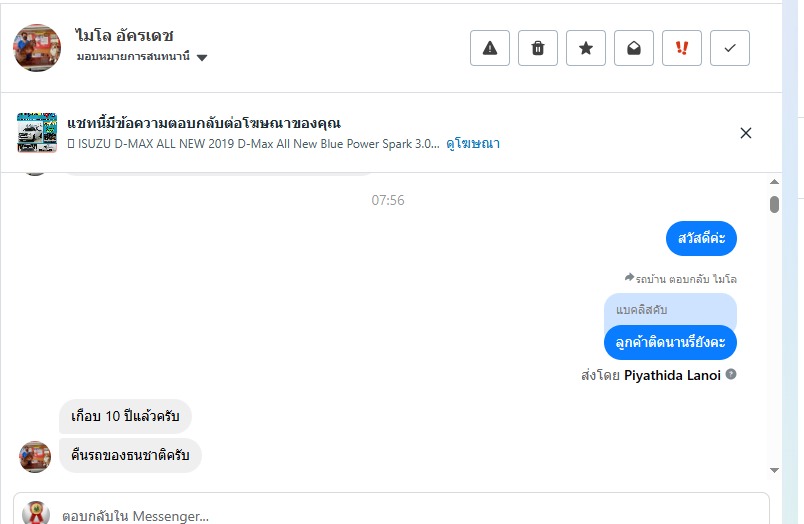
Task: Click the ลูกค้าติดนานรึยังคะ message bubble
Action: pos(670,342)
